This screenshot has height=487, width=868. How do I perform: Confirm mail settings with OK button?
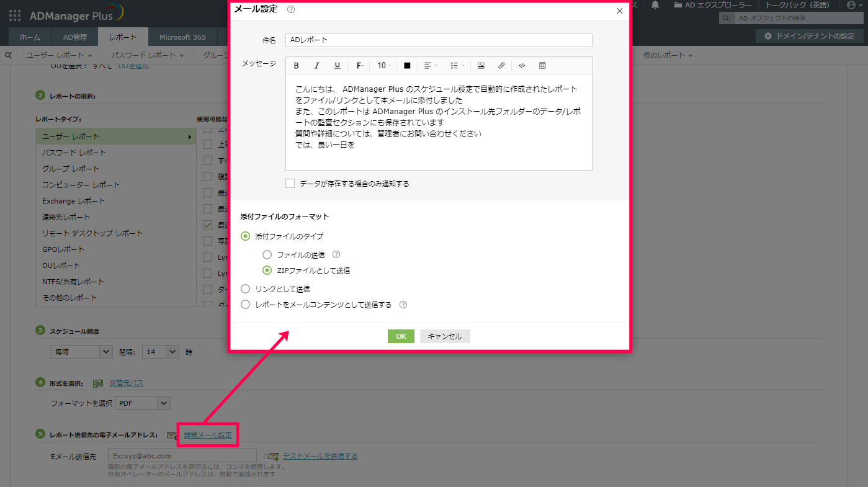click(x=401, y=336)
